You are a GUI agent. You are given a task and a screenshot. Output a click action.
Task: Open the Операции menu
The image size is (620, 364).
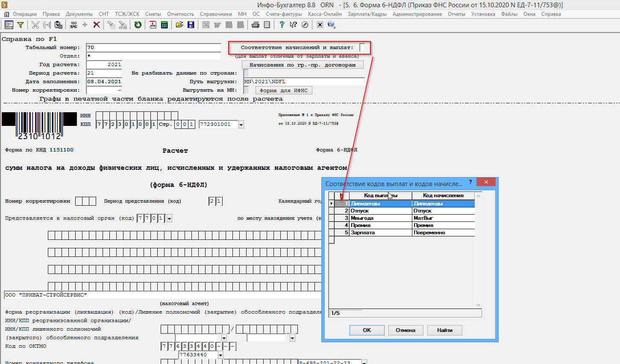pos(25,14)
